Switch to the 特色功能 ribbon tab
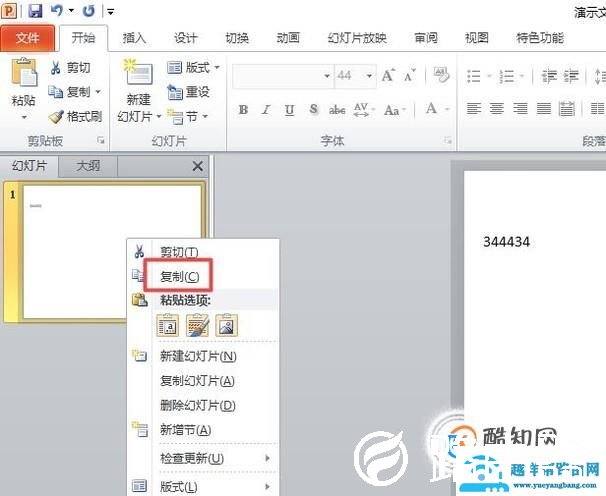Screen dimensions: 606x496 pyautogui.click(x=540, y=38)
